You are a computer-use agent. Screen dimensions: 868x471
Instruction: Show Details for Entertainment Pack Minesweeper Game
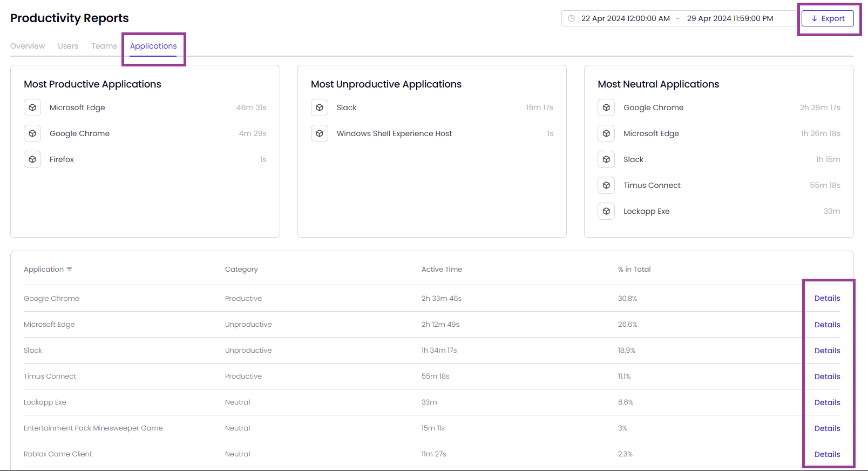[x=827, y=428]
